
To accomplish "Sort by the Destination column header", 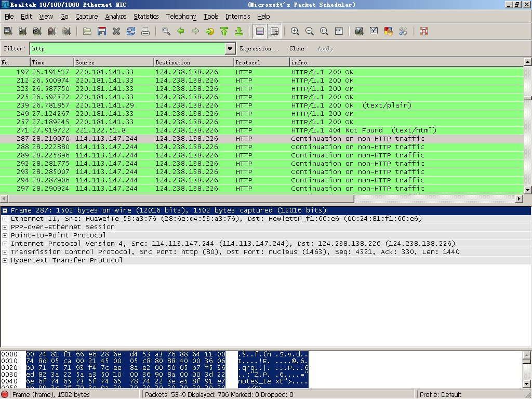I will (194, 62).
